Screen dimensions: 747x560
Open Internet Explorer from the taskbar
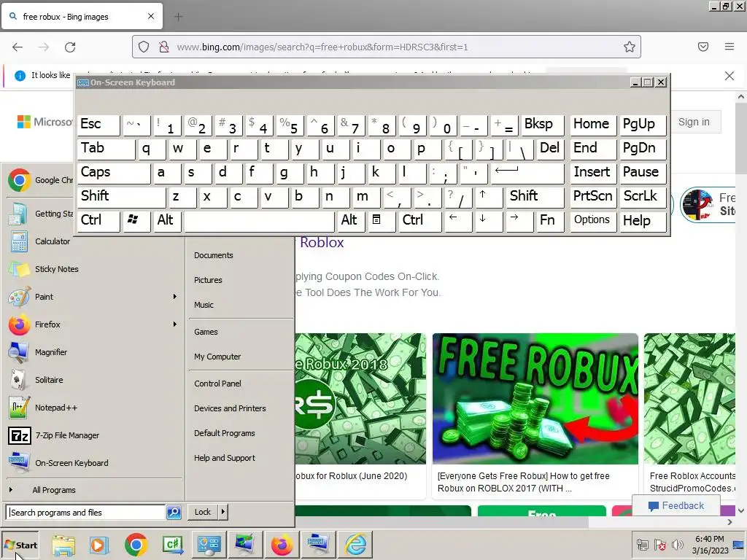point(356,545)
